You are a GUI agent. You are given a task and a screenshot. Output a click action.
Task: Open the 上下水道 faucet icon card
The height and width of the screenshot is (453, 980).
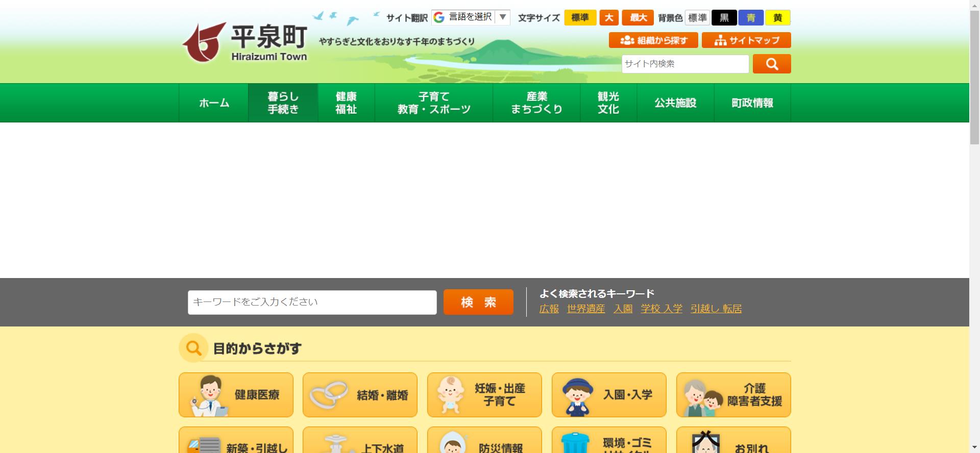point(360,440)
